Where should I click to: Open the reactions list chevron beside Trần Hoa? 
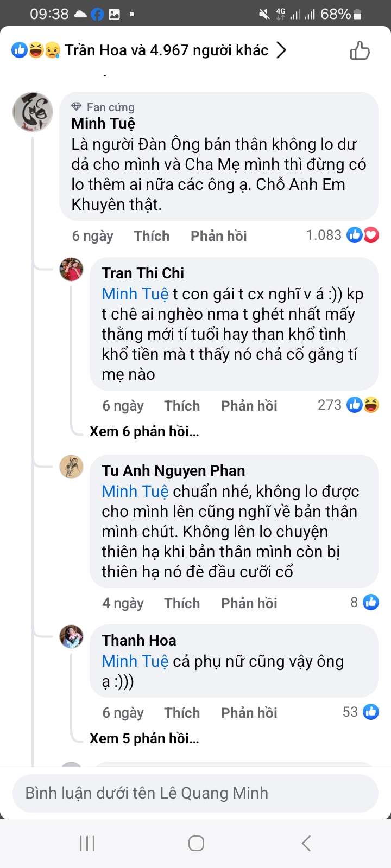(281, 50)
